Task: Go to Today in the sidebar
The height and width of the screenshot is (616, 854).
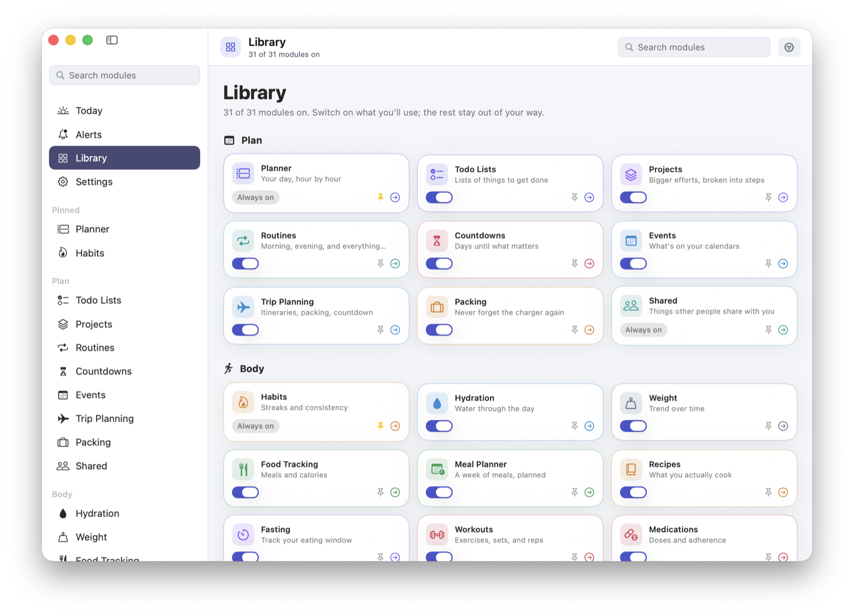Action: pos(124,111)
